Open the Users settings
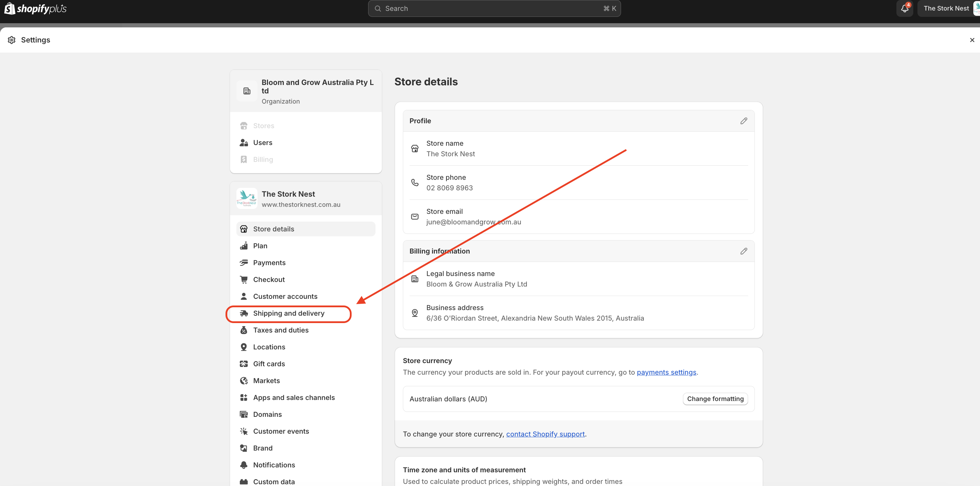The image size is (980, 486). coord(306,143)
